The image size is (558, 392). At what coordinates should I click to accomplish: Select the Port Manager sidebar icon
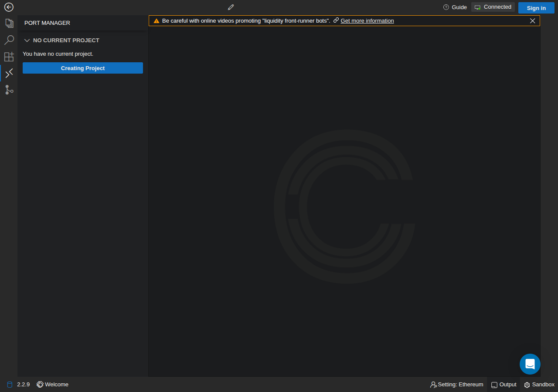click(9, 73)
